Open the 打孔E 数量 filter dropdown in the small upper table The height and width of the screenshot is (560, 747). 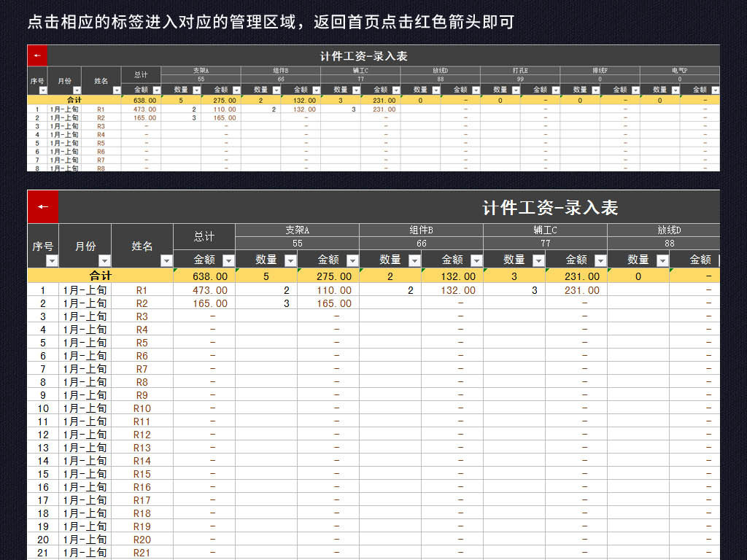pos(516,90)
